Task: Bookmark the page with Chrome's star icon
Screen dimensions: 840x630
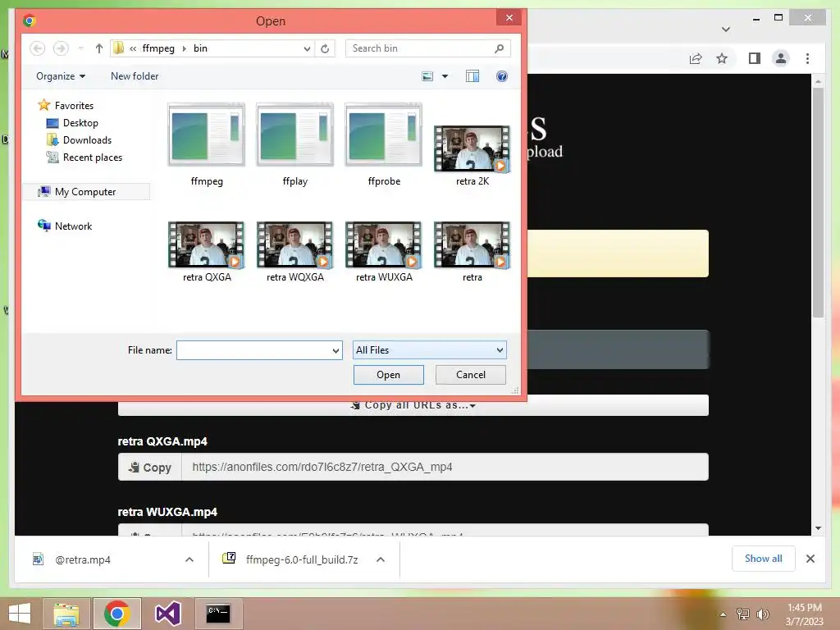Action: click(722, 58)
